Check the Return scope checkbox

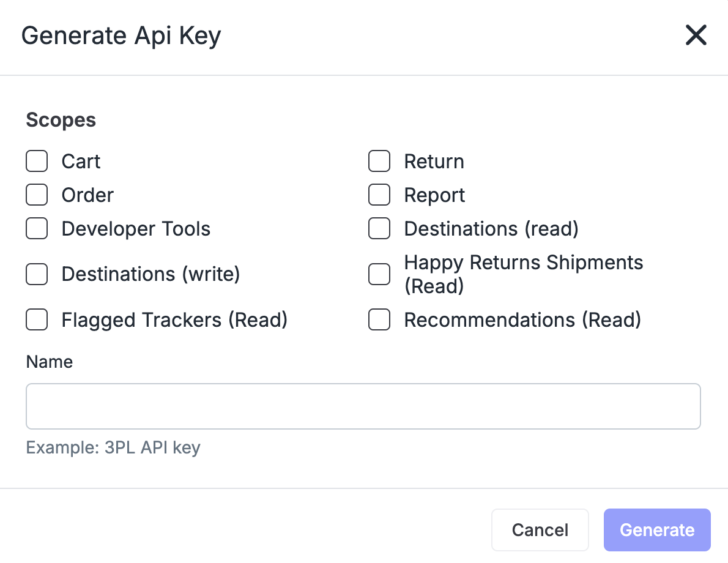[379, 161]
